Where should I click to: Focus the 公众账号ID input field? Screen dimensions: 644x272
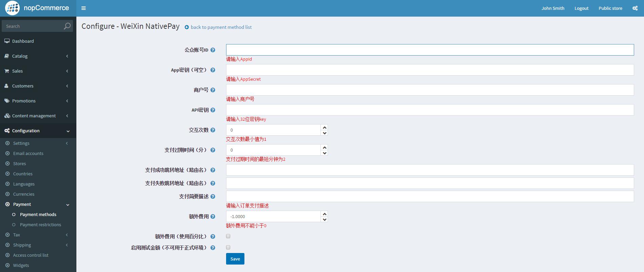click(430, 50)
